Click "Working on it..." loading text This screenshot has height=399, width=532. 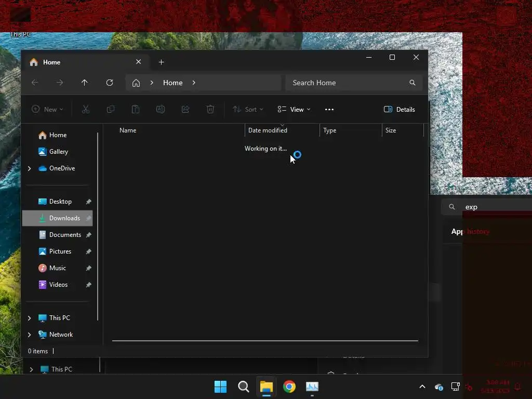pyautogui.click(x=265, y=149)
